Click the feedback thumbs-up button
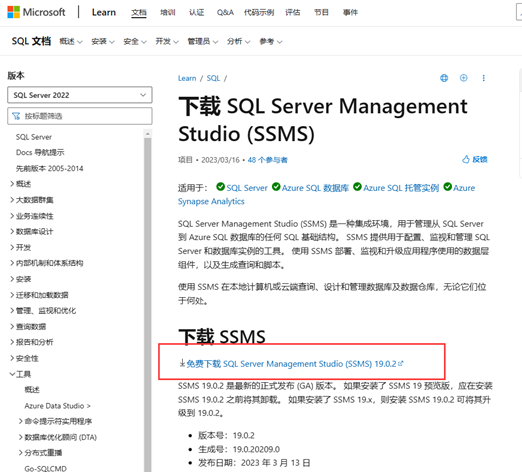Image resolution: width=522 pixels, height=472 pixels. 475,159
